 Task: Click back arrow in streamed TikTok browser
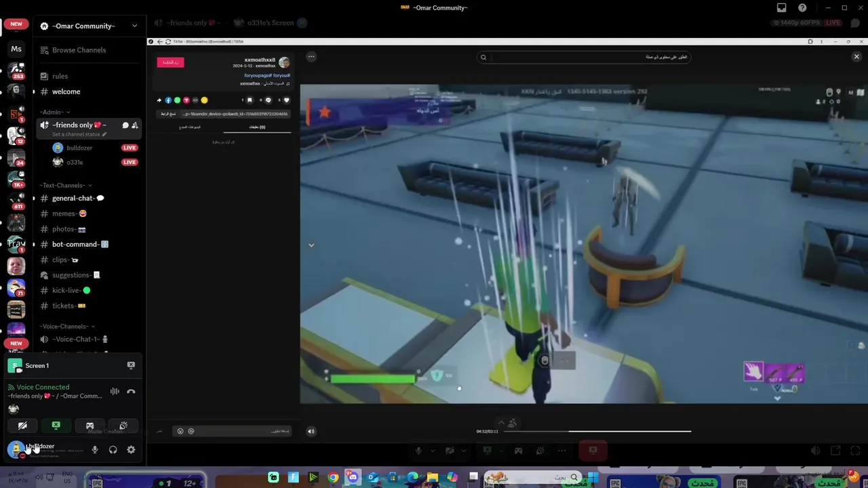click(x=160, y=42)
